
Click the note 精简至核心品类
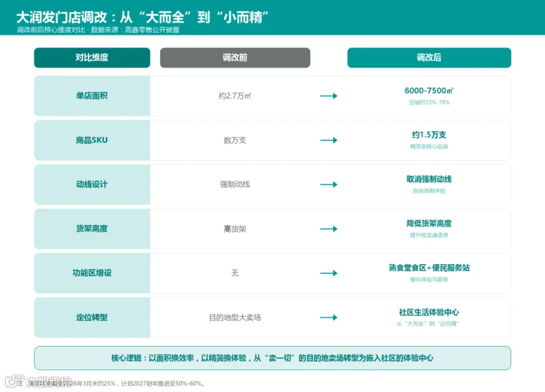tap(429, 147)
